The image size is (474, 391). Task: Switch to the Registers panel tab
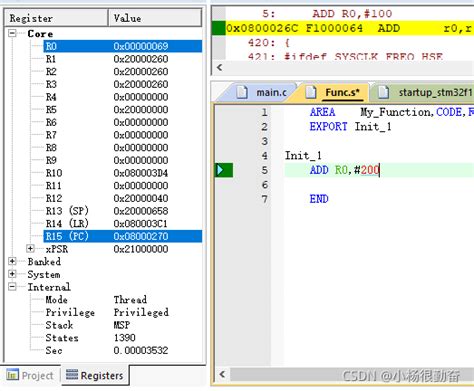(95, 376)
